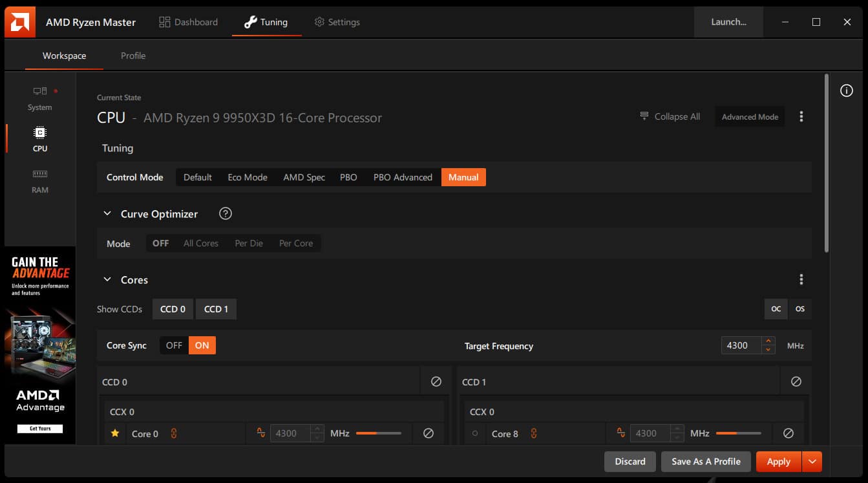Set Curve Optimizer mode to OFF
The image size is (868, 483).
(x=161, y=243)
